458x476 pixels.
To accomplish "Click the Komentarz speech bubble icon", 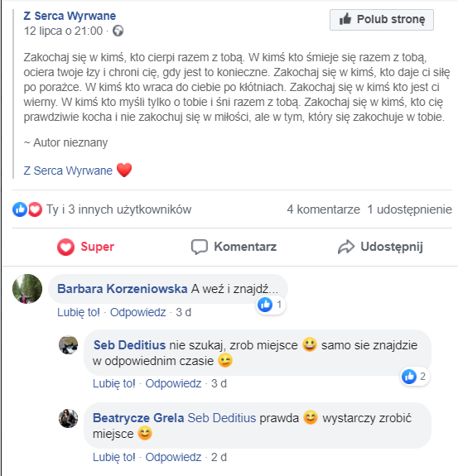I will (x=200, y=247).
